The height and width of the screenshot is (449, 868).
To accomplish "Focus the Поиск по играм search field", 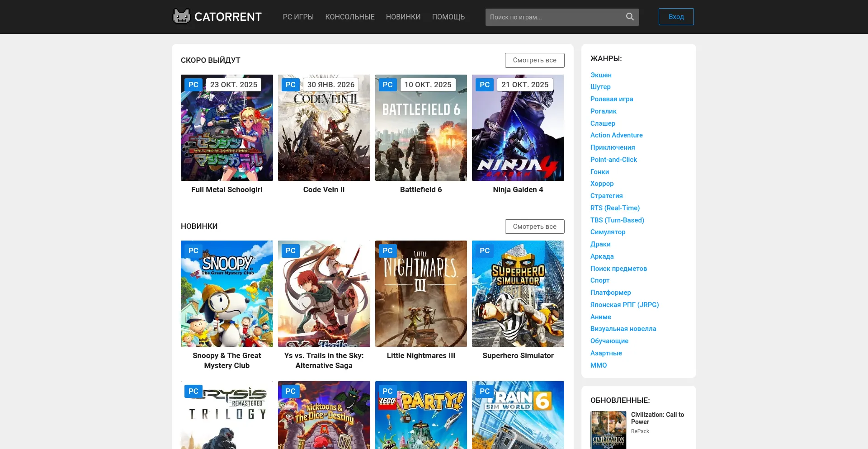I will [x=554, y=17].
